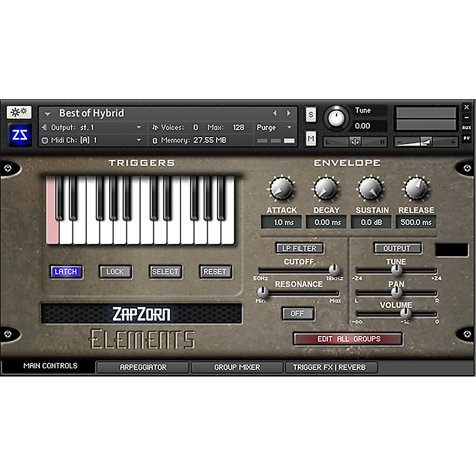476x476 pixels.
Task: Mute the instrument with M button
Action: 311,139
